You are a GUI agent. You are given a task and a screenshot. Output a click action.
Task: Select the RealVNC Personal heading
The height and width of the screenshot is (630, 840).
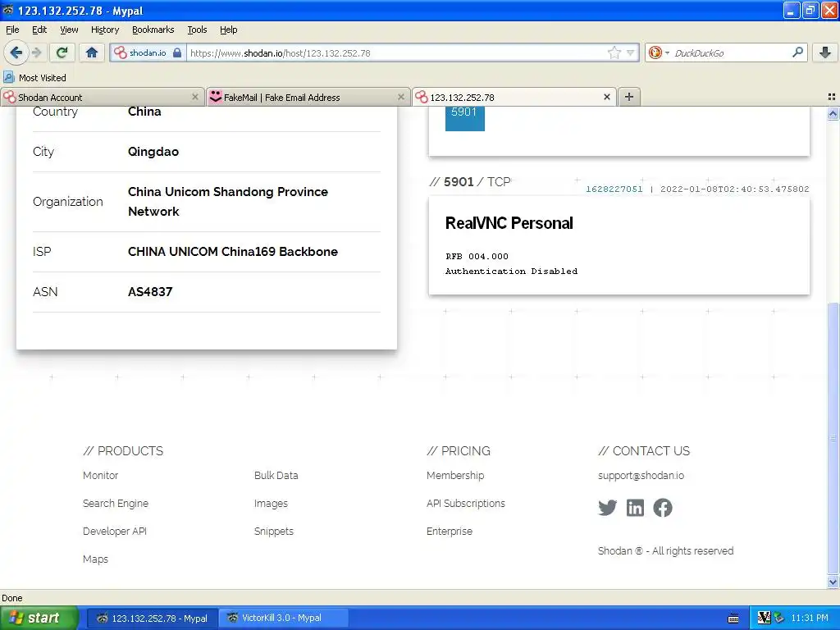509,223
